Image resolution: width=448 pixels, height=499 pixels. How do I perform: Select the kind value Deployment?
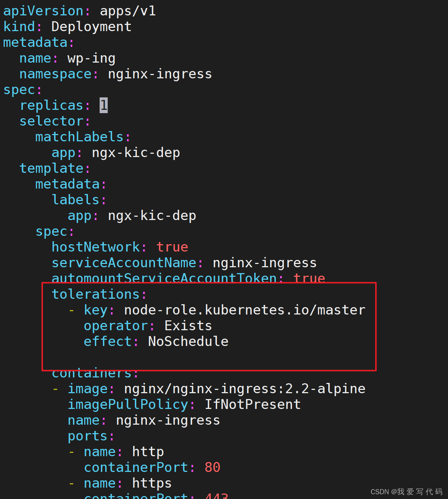(x=91, y=26)
